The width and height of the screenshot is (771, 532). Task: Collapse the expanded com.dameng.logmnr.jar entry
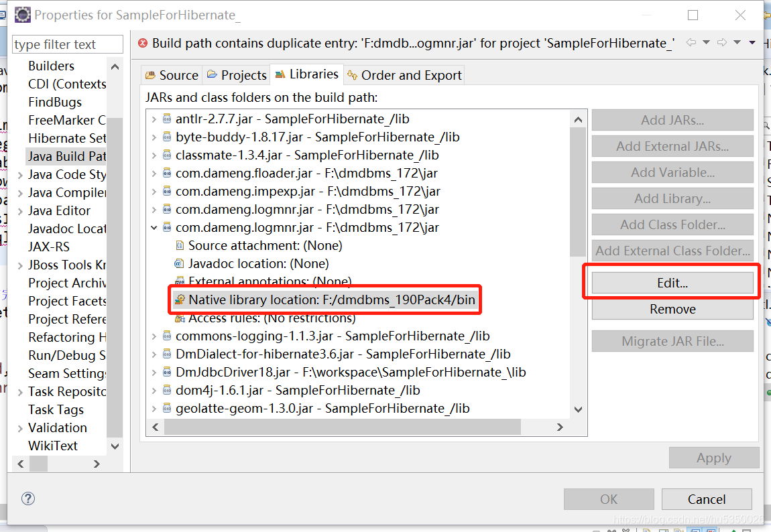[154, 226]
